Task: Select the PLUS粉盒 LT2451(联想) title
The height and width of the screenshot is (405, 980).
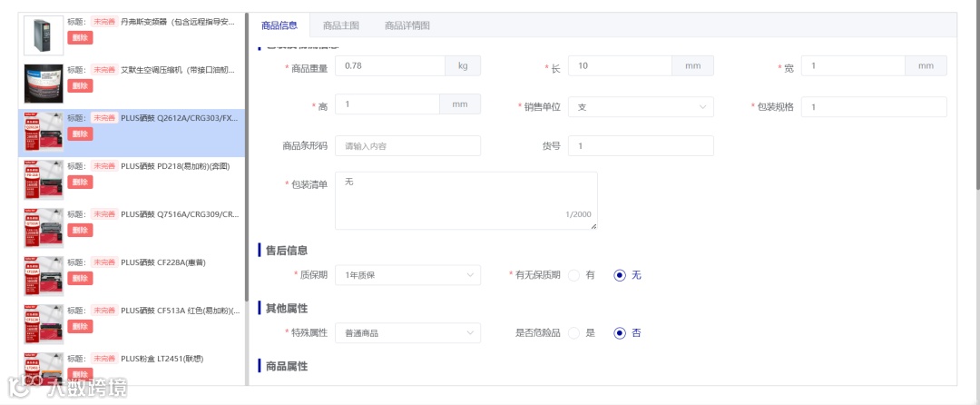Action: point(162,358)
